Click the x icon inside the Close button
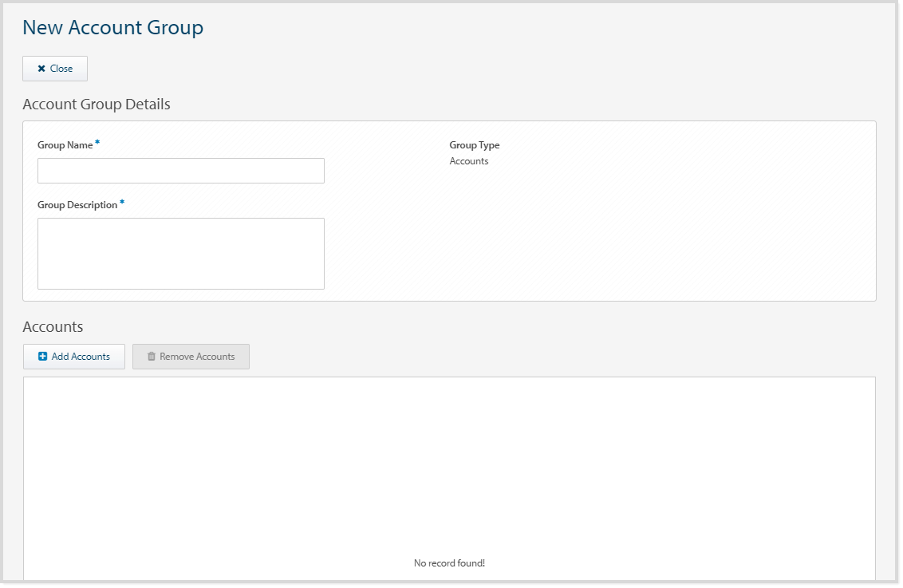The image size is (903, 588). (40, 69)
